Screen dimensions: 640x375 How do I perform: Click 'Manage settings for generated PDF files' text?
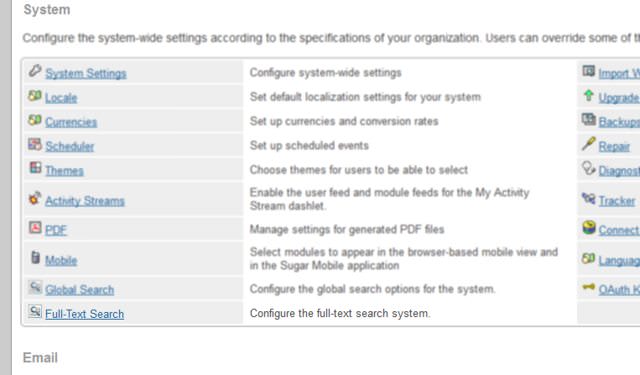(347, 229)
